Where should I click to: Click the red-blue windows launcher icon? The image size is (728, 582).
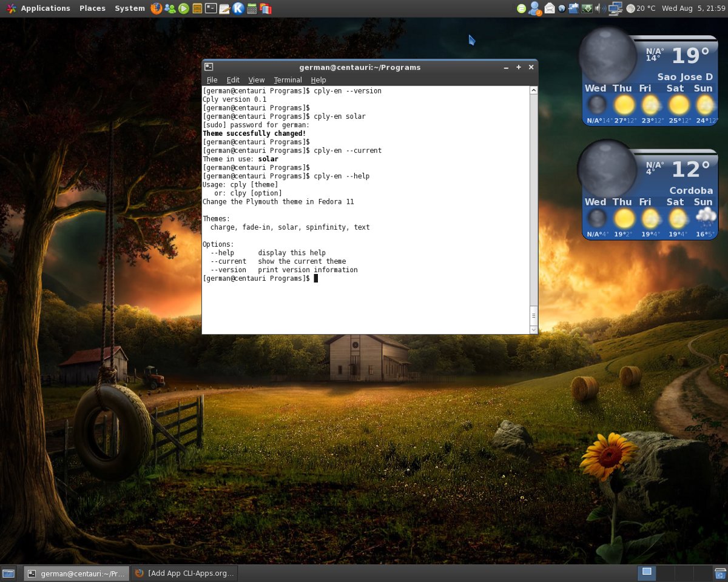coord(266,8)
